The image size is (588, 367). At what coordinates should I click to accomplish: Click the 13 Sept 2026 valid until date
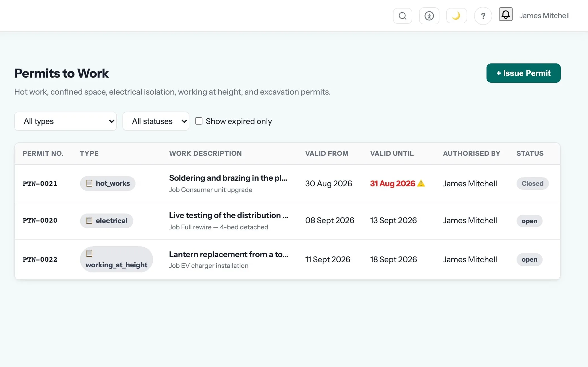click(x=393, y=220)
